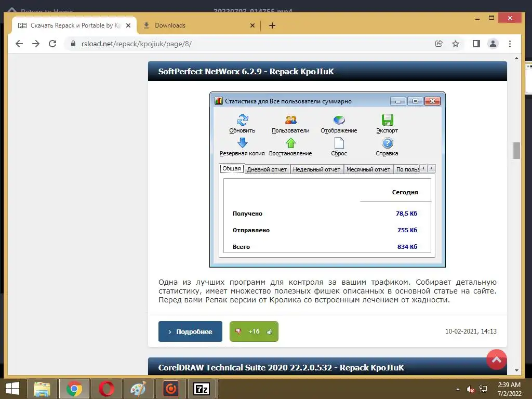Open a new browser tab

click(x=272, y=25)
